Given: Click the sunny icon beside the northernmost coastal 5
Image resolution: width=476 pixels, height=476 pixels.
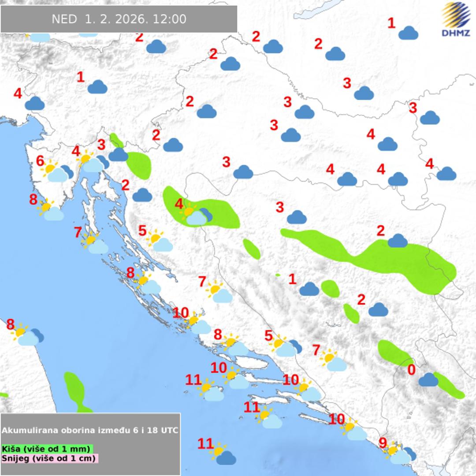Looking at the screenshot, I should (160, 242).
